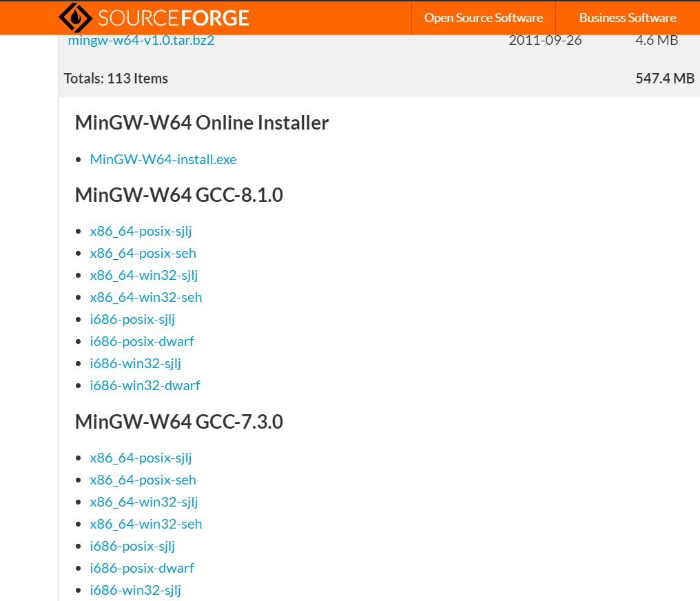Open GCC-7.3.0 x86_64-win32-sjlj link
Viewport: 700px width, 601px height.
pyautogui.click(x=144, y=502)
